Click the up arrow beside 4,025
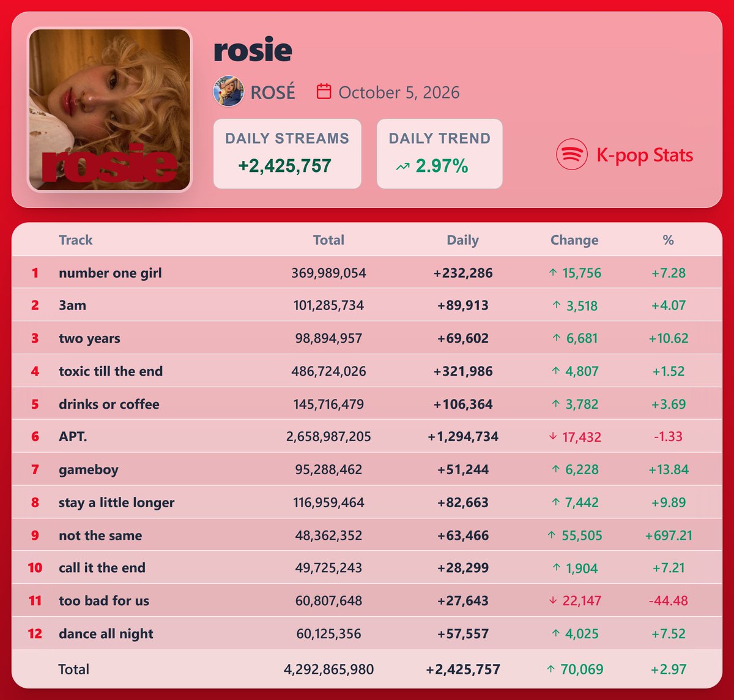The width and height of the screenshot is (734, 700). pos(556,634)
